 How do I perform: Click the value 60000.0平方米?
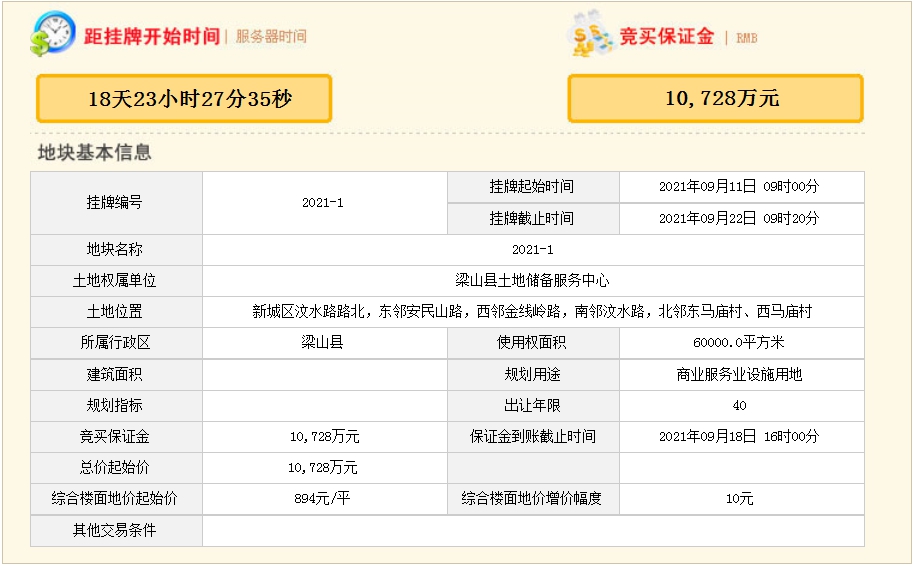point(739,342)
